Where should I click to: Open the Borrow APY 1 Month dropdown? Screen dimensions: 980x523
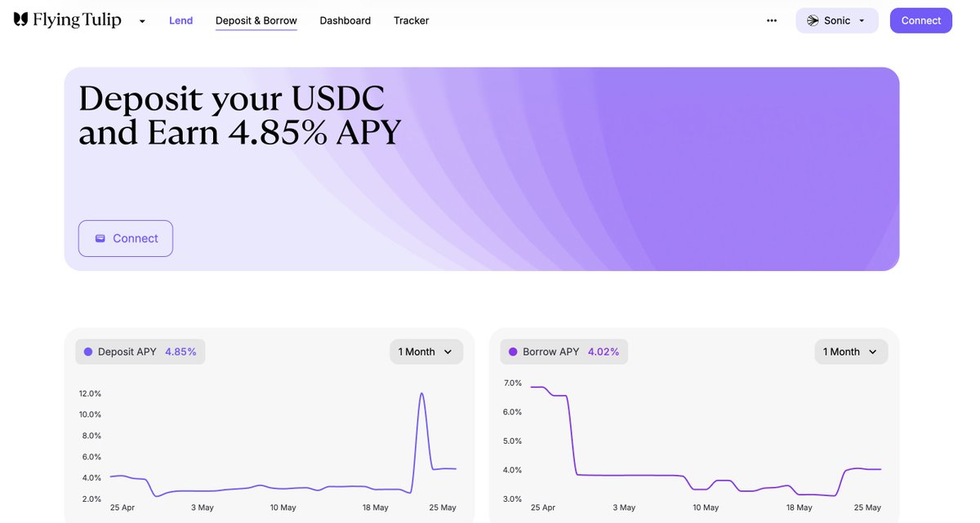[851, 352]
